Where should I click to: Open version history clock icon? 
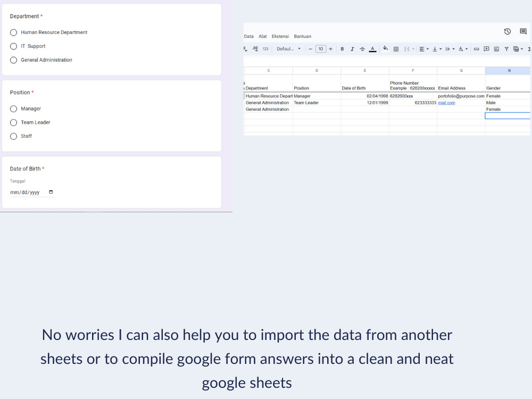click(507, 31)
